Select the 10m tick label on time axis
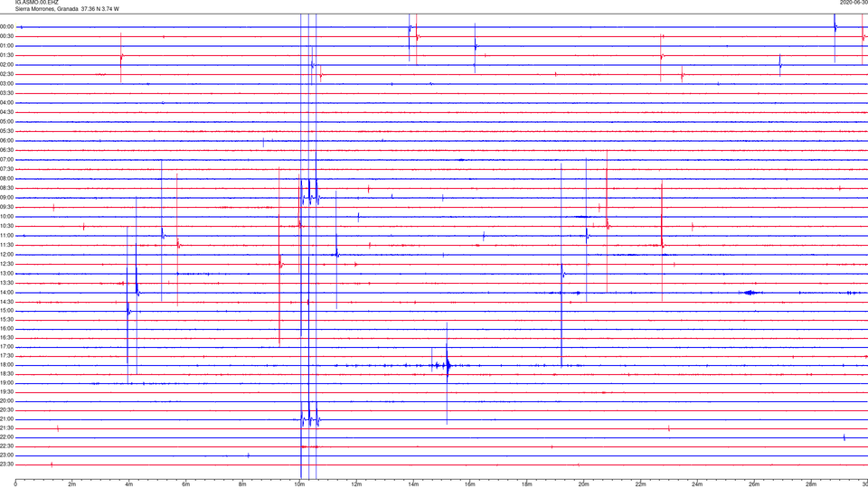This screenshot has height=488, width=868. click(x=299, y=484)
